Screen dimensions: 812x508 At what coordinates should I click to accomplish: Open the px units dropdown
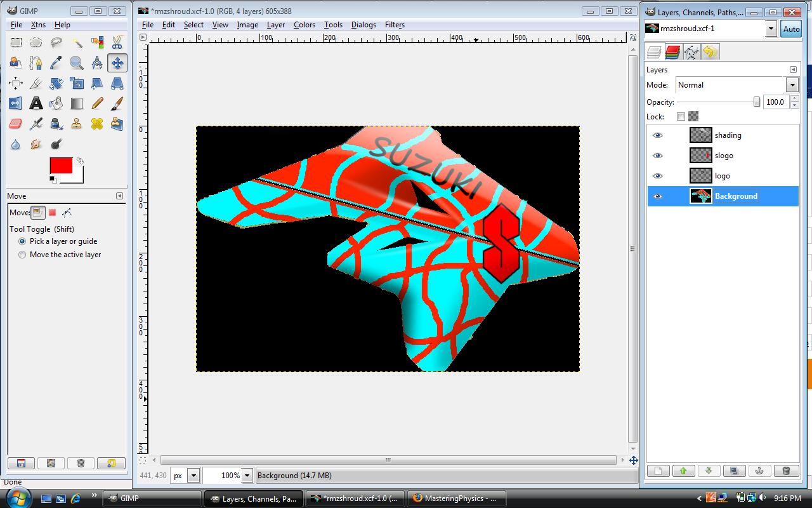click(x=193, y=475)
